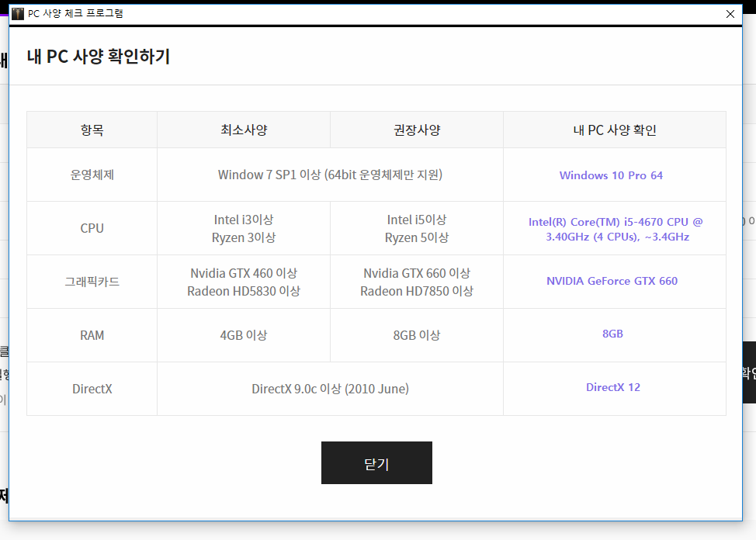This screenshot has width=756, height=540.
Task: Click the 운영체제 row label
Action: point(92,175)
